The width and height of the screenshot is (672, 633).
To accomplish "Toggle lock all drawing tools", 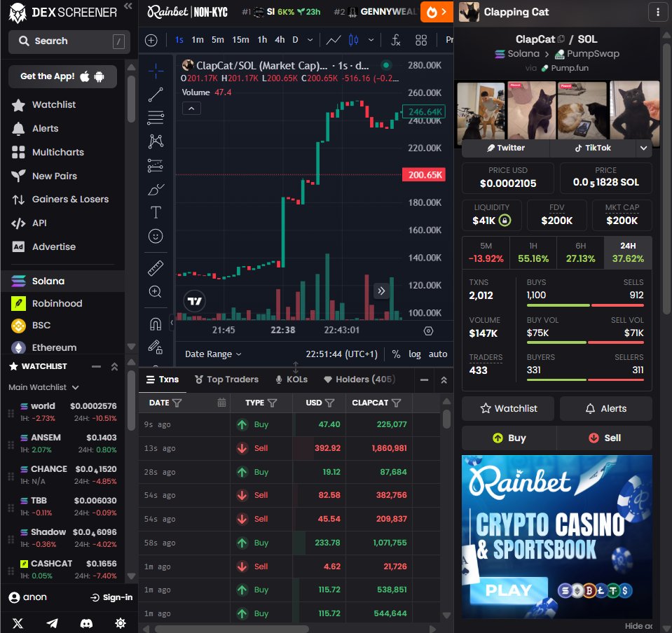I will point(156,347).
